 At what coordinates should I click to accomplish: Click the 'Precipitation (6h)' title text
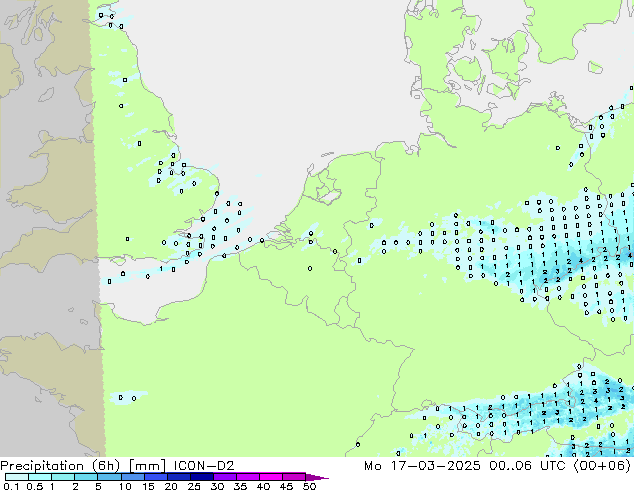pyautogui.click(x=60, y=466)
